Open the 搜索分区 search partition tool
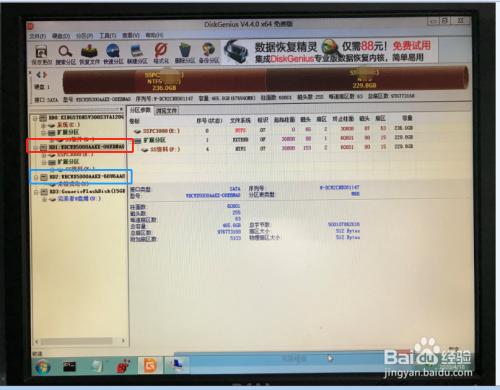Image resolution: width=500 pixels, height=390 pixels. [65, 55]
